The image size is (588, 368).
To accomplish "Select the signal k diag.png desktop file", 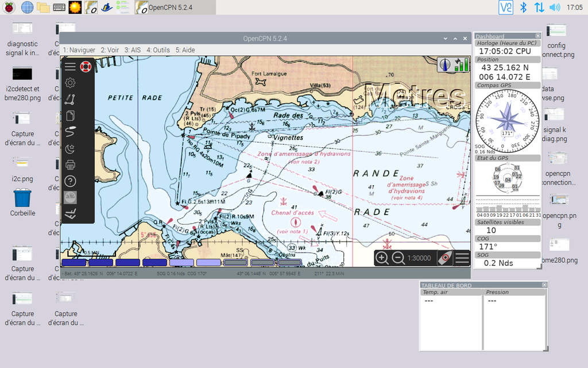I will [555, 125].
